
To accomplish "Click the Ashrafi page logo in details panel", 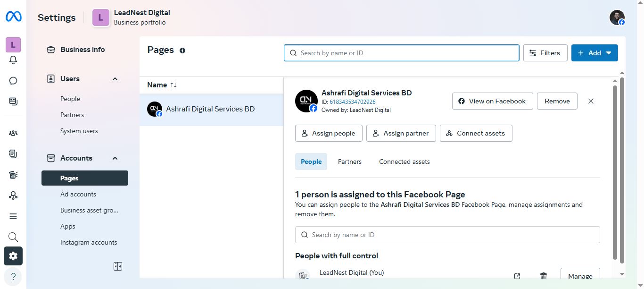I will (306, 101).
